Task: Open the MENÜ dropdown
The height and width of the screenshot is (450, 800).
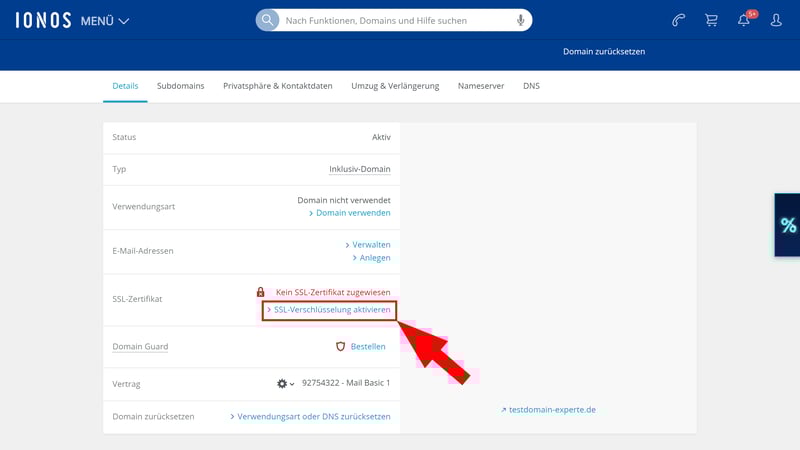Action: (105, 21)
